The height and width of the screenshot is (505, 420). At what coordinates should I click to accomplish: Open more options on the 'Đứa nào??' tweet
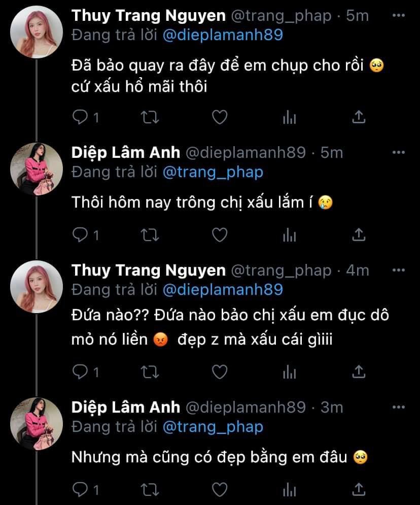pos(399,271)
